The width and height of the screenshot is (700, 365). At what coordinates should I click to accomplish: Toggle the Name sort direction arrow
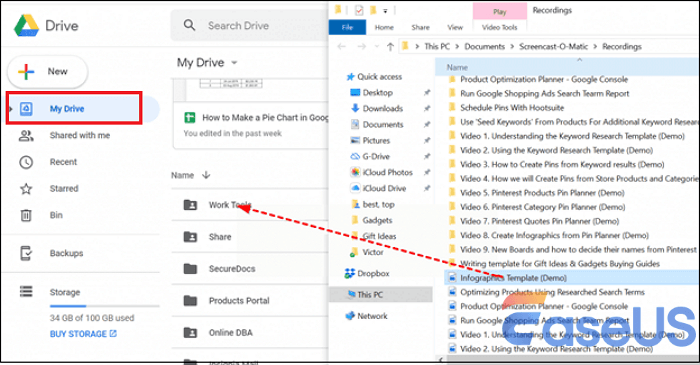(x=206, y=175)
